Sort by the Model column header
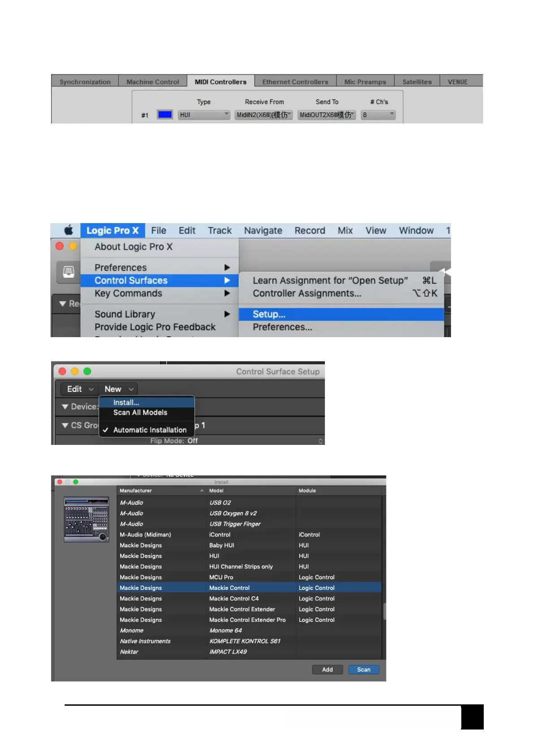The width and height of the screenshot is (534, 756). coord(251,491)
